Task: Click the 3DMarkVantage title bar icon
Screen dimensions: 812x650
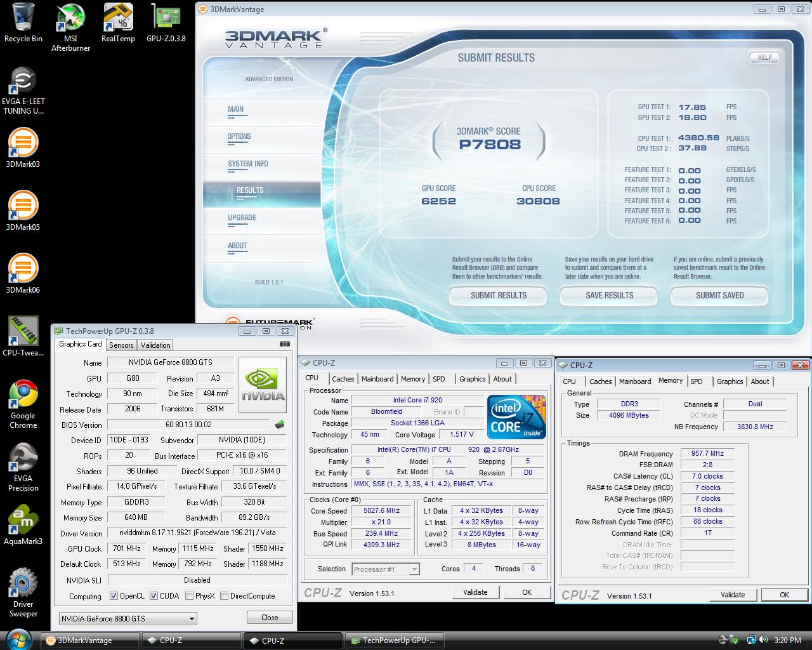Action: point(203,10)
